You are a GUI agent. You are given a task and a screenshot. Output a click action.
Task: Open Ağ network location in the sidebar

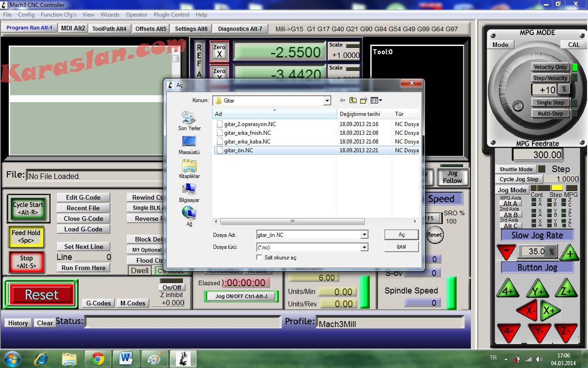189,216
